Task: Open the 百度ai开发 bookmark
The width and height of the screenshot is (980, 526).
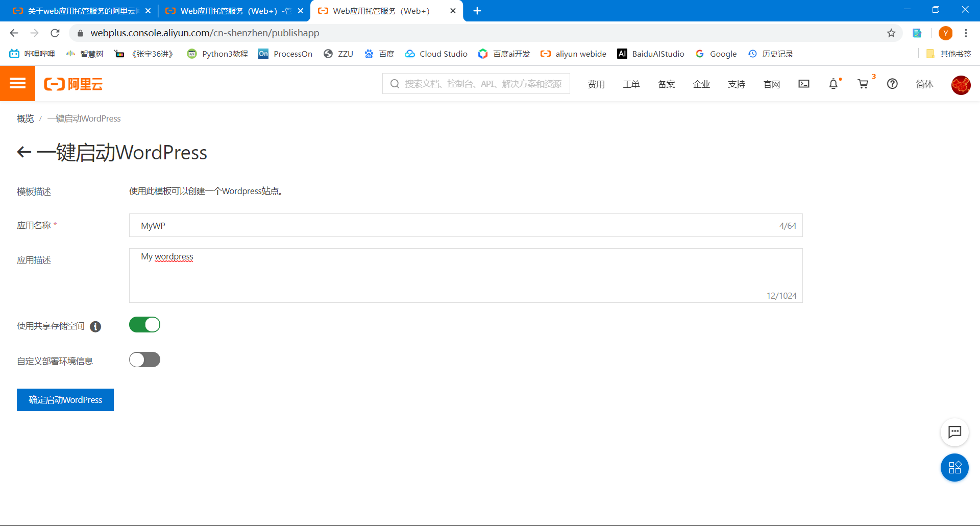Action: click(504, 54)
